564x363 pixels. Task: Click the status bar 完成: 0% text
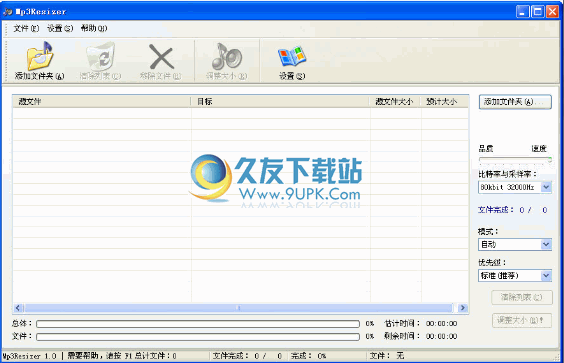308,356
